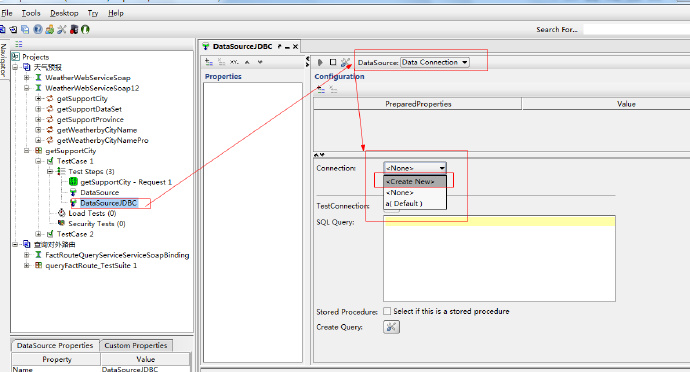Image resolution: width=690 pixels, height=372 pixels.
Task: Select Security Tests (0) node
Action: tap(97, 224)
